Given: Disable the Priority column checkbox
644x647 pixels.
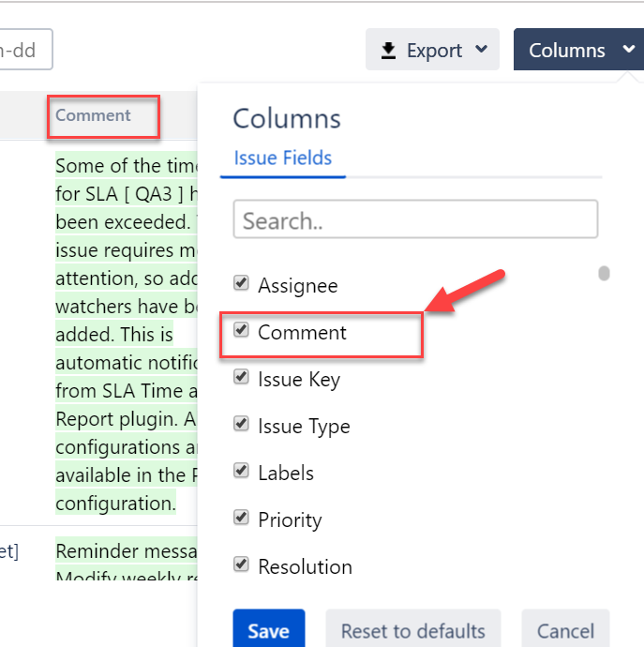Looking at the screenshot, I should (241, 518).
